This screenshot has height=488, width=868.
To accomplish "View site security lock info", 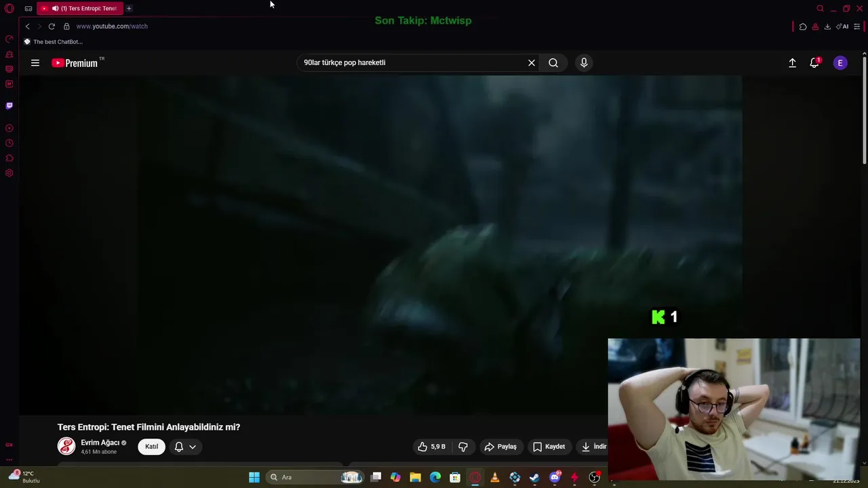I will point(66,26).
